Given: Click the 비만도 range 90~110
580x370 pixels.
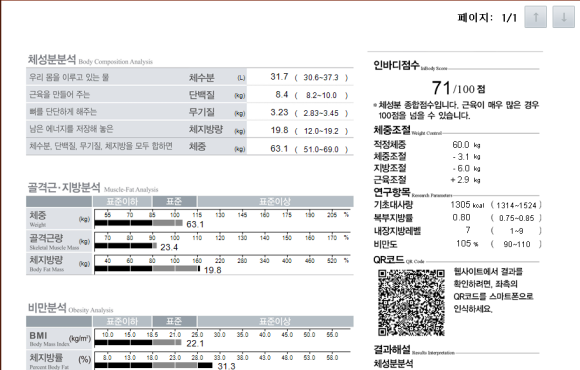Looking at the screenshot, I should (x=516, y=244).
